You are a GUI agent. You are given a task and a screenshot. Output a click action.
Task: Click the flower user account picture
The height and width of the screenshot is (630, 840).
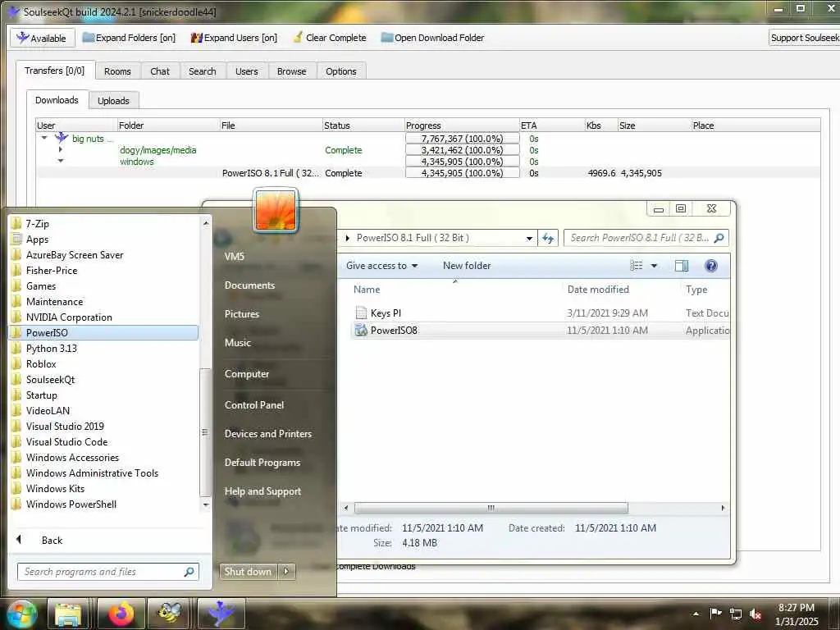[x=276, y=211]
